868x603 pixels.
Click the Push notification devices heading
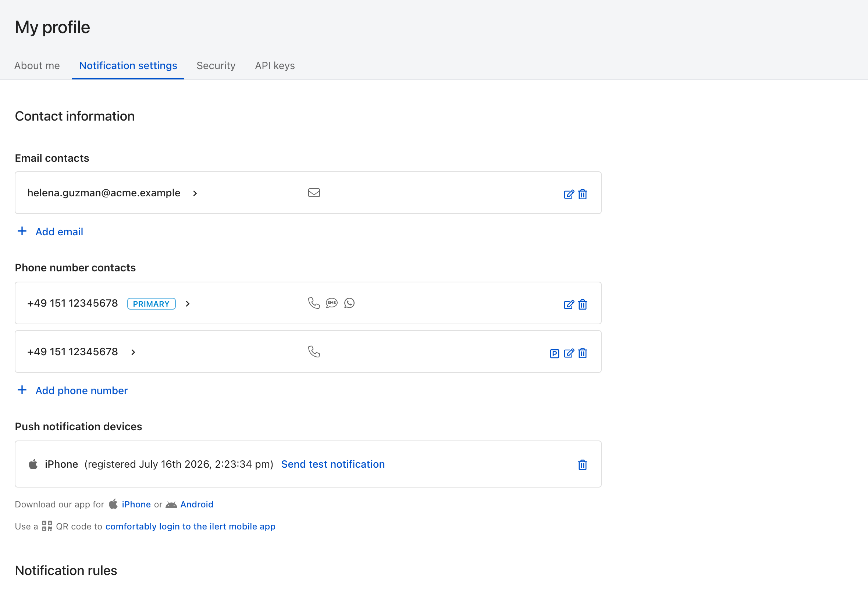pyautogui.click(x=79, y=427)
